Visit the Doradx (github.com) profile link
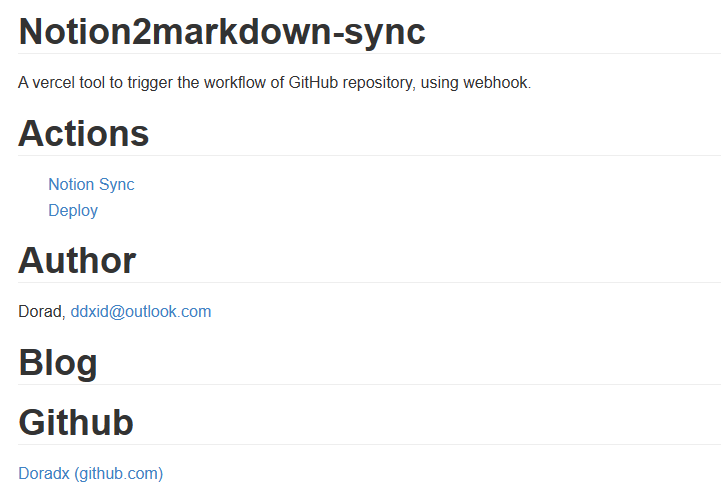The image size is (721, 500). [91, 473]
